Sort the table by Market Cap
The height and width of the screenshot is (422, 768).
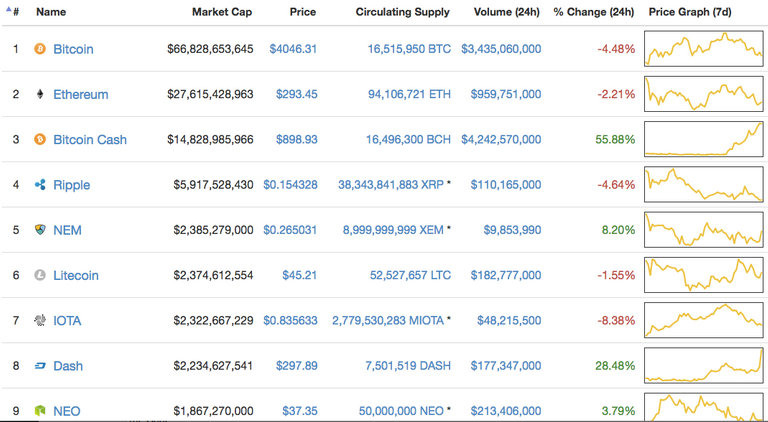[x=222, y=12]
